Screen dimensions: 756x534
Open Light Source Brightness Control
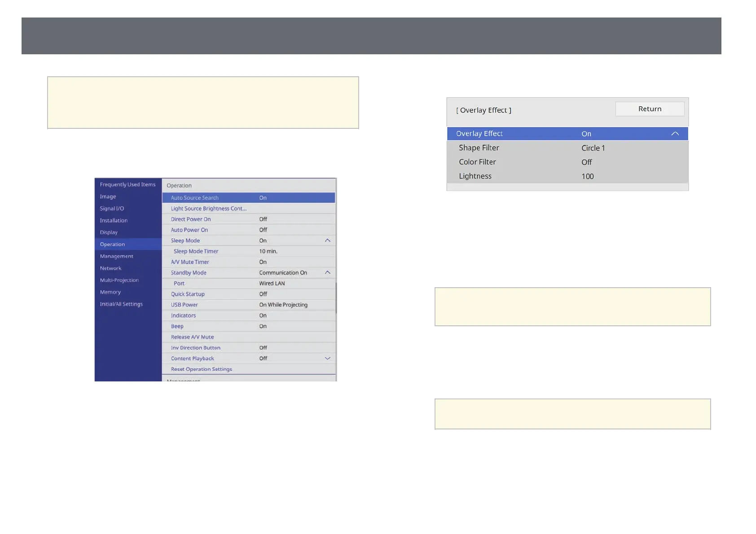coord(248,209)
